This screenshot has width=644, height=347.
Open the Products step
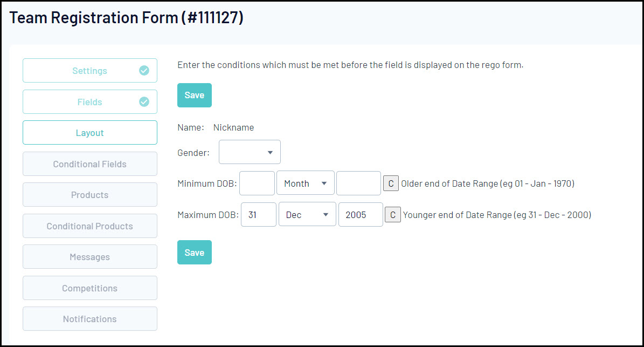pos(89,195)
